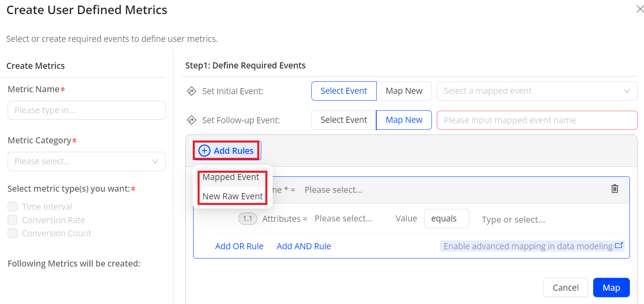Viewport: 644px width, 304px height.
Task: Enable the Time Interval checkbox
Action: tap(13, 207)
